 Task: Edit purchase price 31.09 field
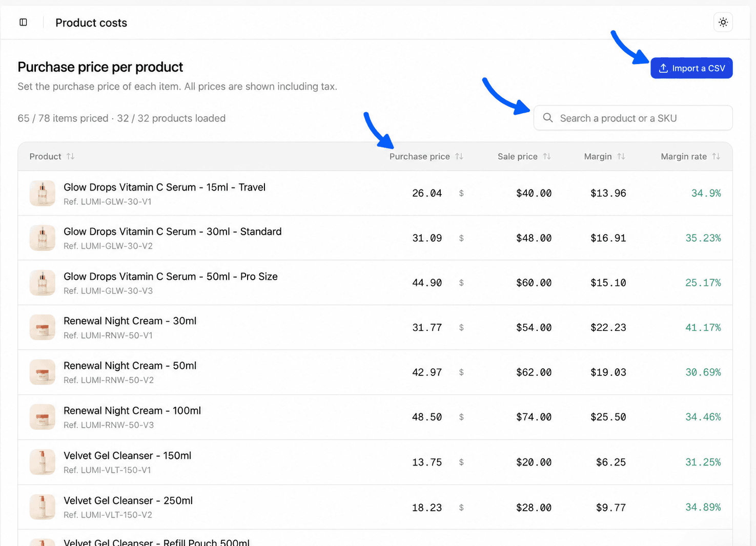[x=427, y=238]
